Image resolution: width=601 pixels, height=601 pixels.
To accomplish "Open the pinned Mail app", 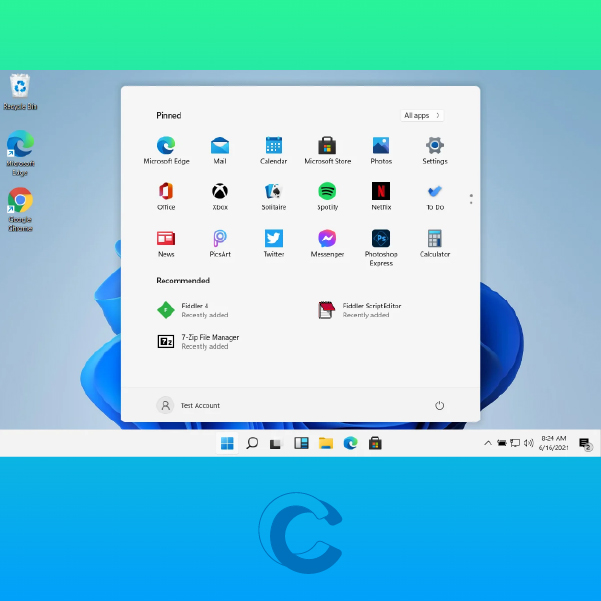I will (x=220, y=150).
